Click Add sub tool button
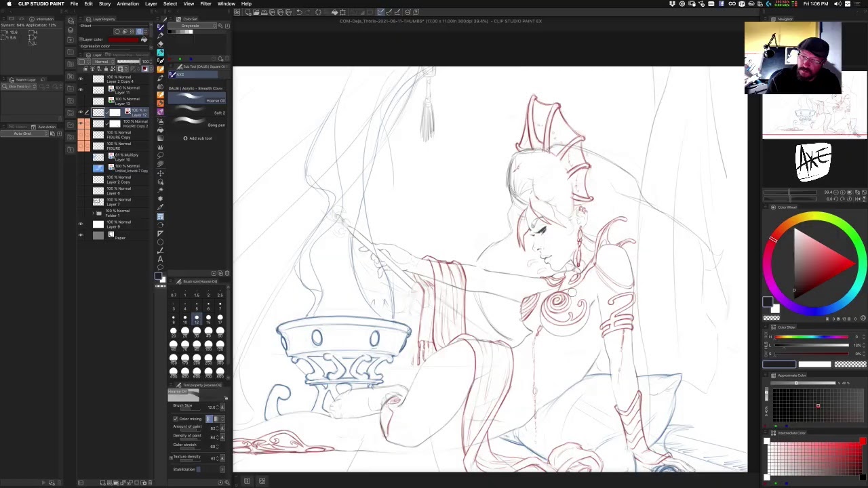This screenshot has height=488, width=868. (x=197, y=138)
